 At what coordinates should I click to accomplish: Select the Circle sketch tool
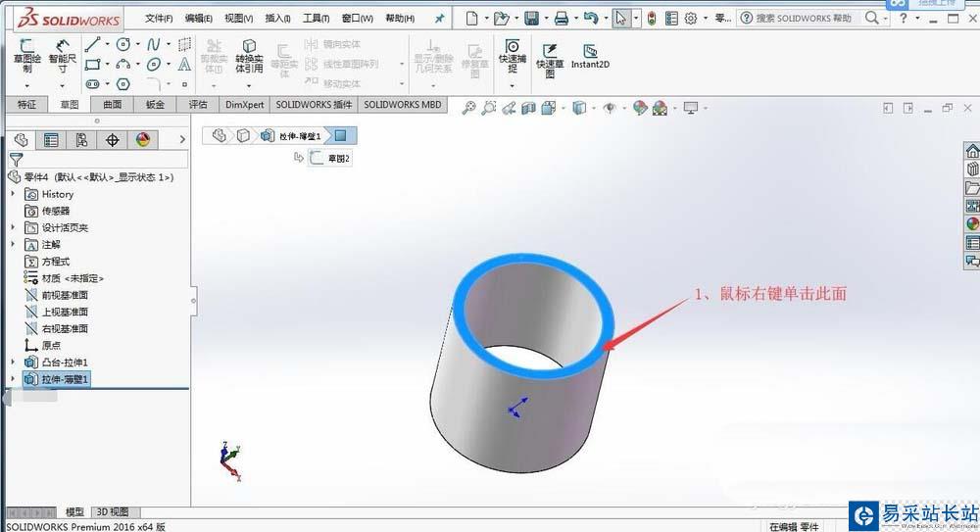tap(123, 44)
